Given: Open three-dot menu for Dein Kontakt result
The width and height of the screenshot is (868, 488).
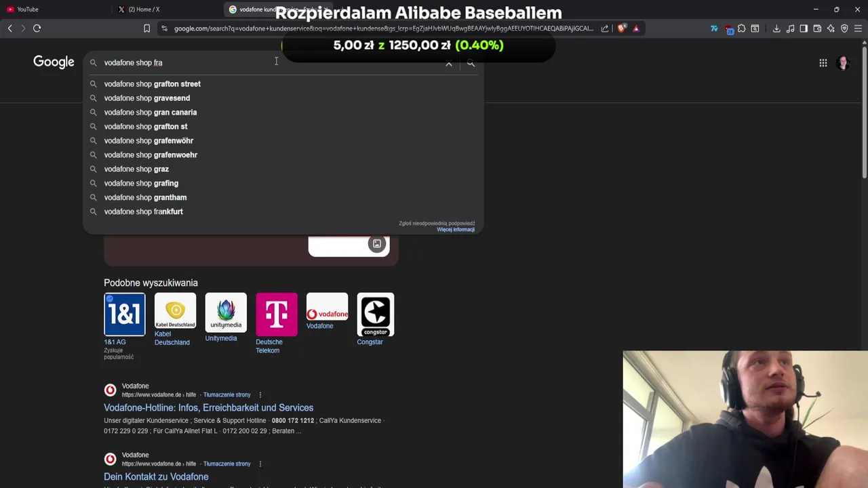Looking at the screenshot, I should tap(260, 464).
